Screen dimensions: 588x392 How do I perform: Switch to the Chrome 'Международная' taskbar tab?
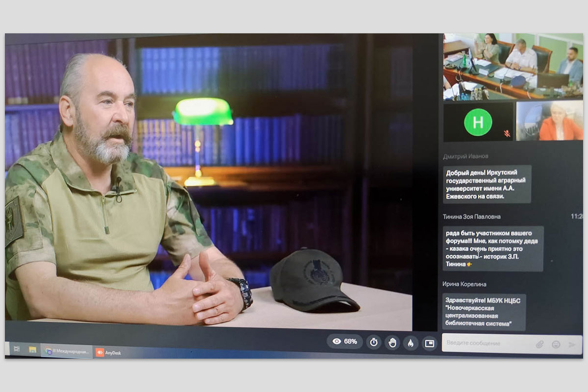67,351
